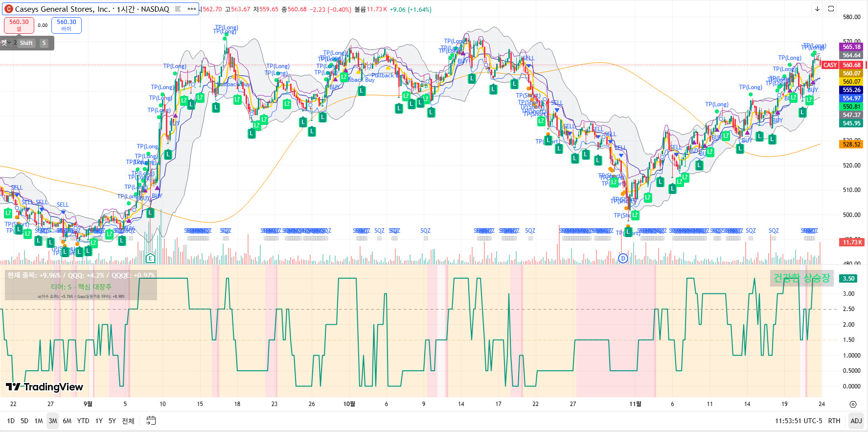Click the '건강한 상승장' status label

coord(801,278)
